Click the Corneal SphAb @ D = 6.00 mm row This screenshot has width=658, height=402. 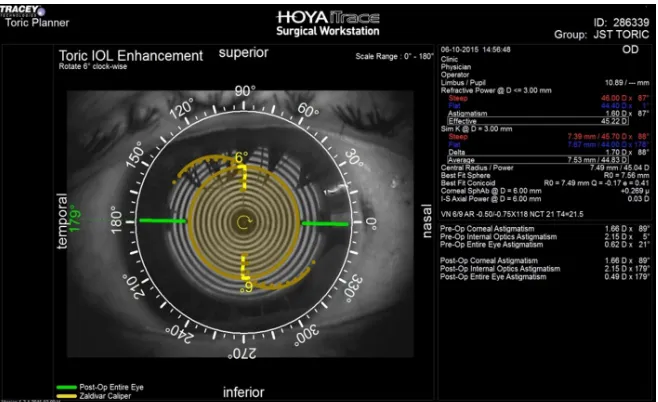545,191
